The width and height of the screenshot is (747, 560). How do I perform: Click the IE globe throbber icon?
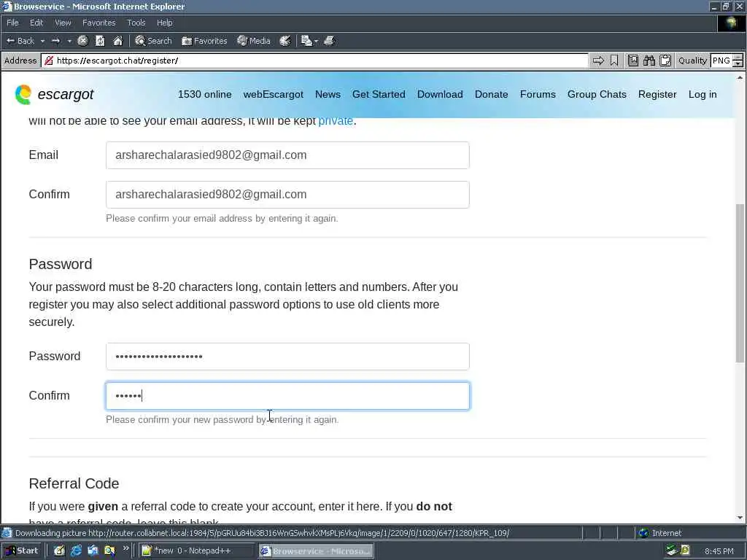tap(731, 23)
